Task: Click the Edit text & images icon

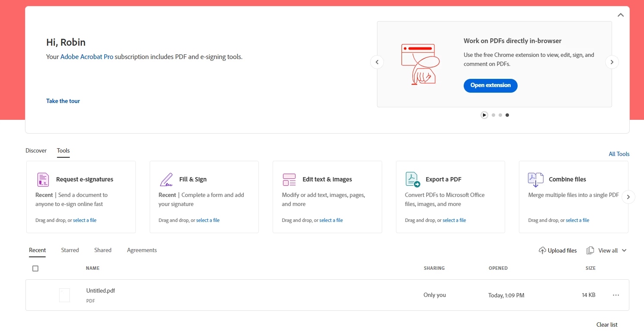Action: pyautogui.click(x=289, y=179)
